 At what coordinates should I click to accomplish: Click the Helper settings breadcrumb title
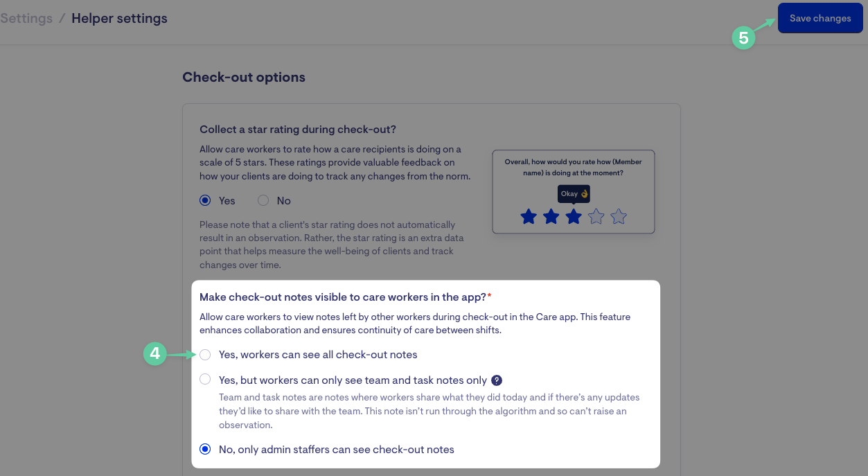[119, 19]
